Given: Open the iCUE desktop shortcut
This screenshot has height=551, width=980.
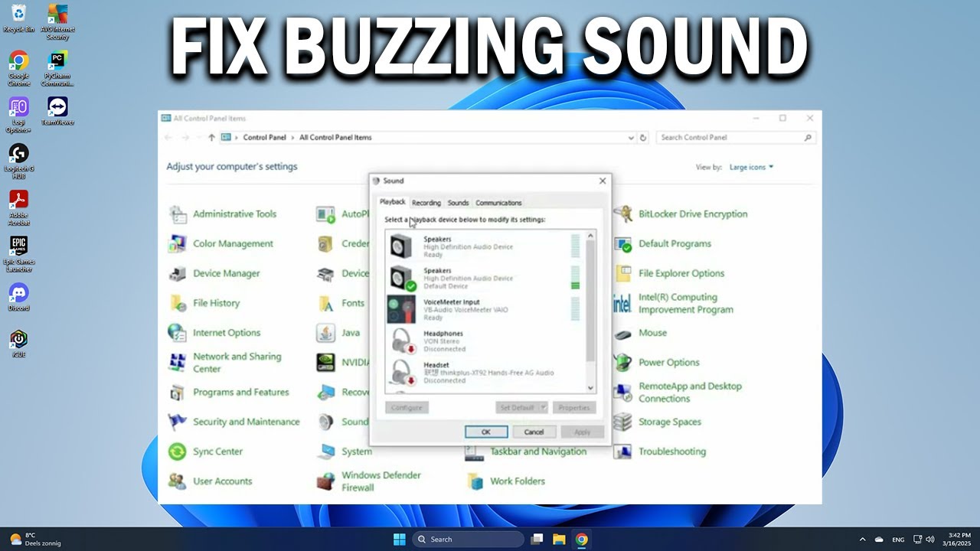Looking at the screenshot, I should (18, 344).
